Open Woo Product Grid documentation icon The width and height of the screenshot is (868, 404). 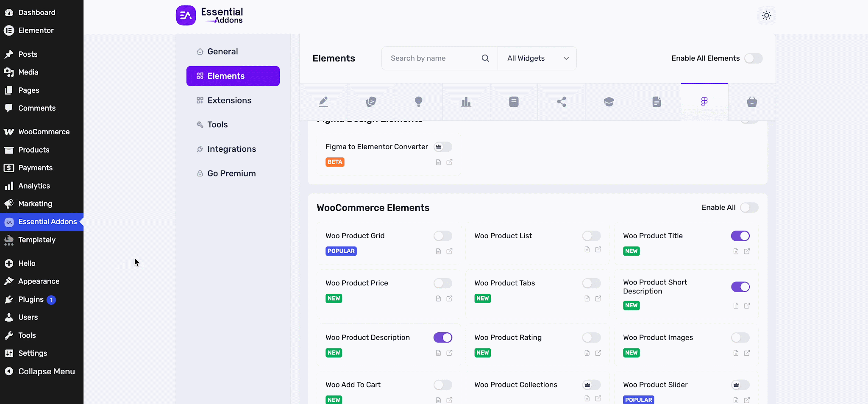[439, 251]
